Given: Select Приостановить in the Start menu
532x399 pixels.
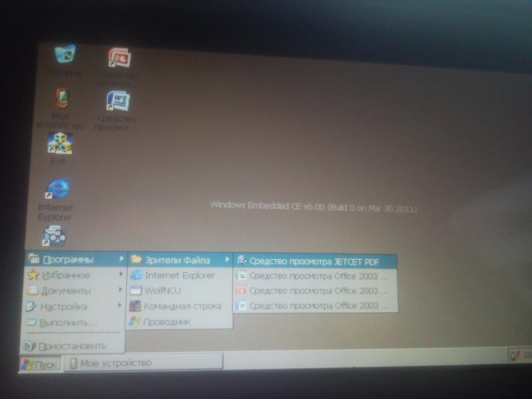Looking at the screenshot, I should click(x=73, y=346).
